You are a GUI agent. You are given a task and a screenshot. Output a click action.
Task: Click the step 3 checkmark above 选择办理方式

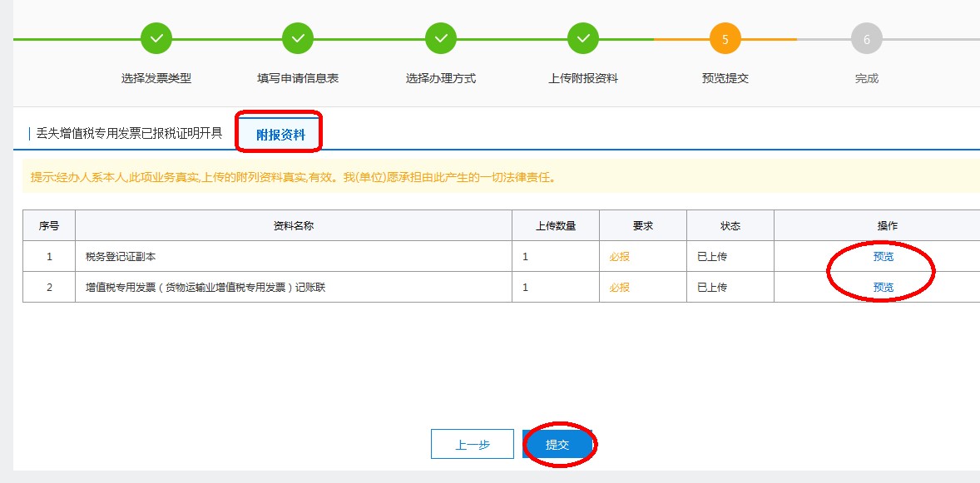(x=441, y=38)
